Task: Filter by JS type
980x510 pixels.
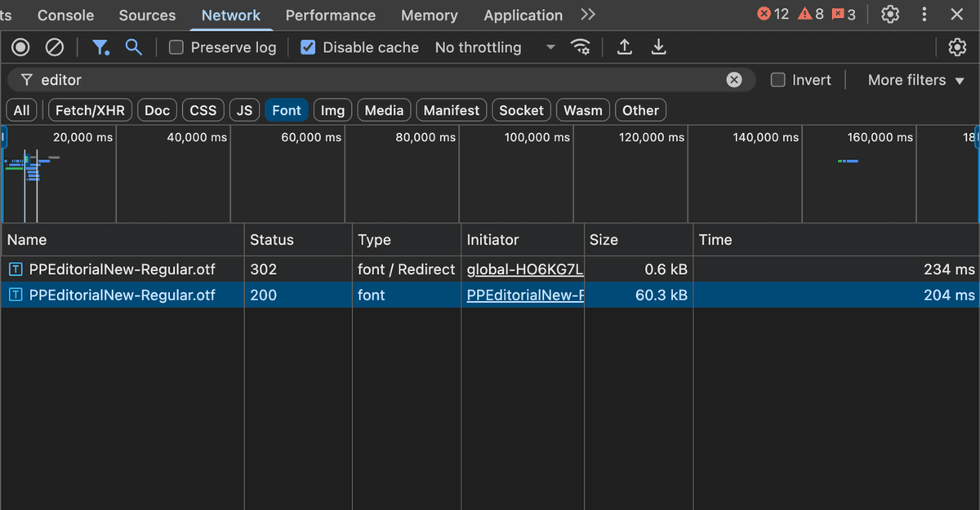Action: (244, 110)
